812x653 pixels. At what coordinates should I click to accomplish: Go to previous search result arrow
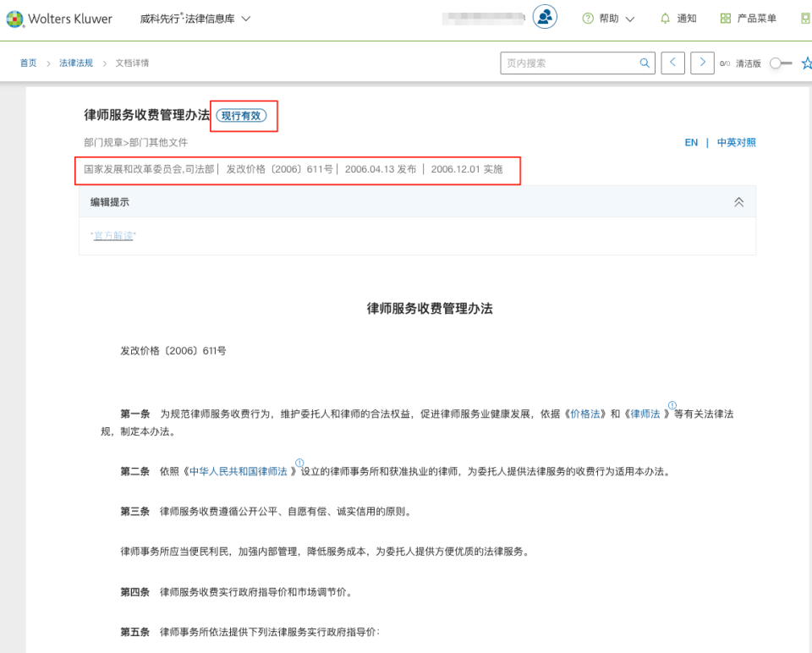click(672, 63)
